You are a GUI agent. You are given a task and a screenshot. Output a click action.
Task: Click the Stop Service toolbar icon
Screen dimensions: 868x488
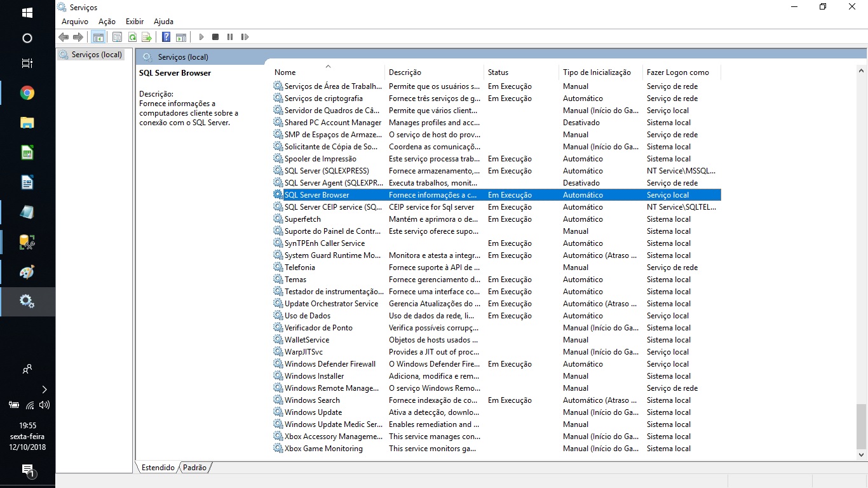[x=215, y=37]
